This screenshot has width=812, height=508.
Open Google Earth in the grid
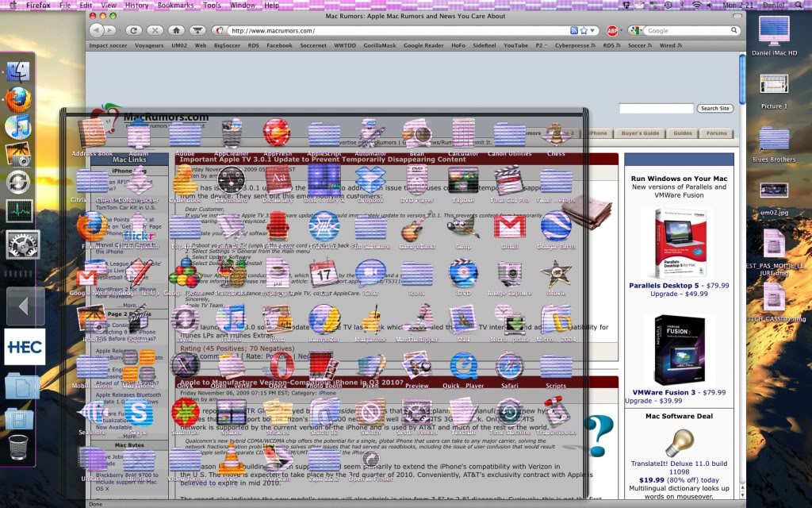556,227
